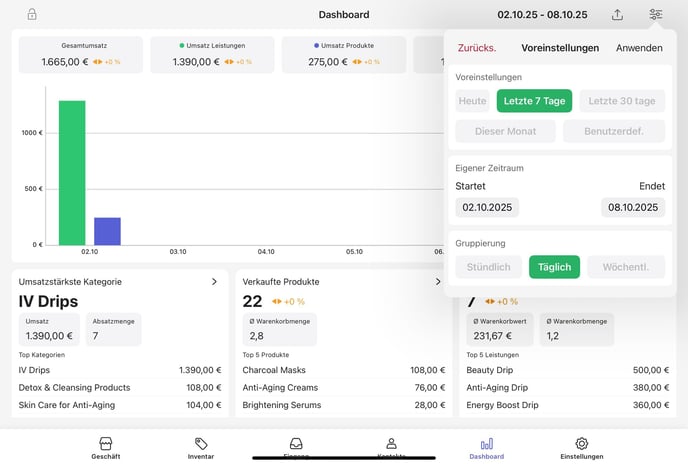
Task: Open Geschäft from the bottom bar
Action: [x=105, y=447]
